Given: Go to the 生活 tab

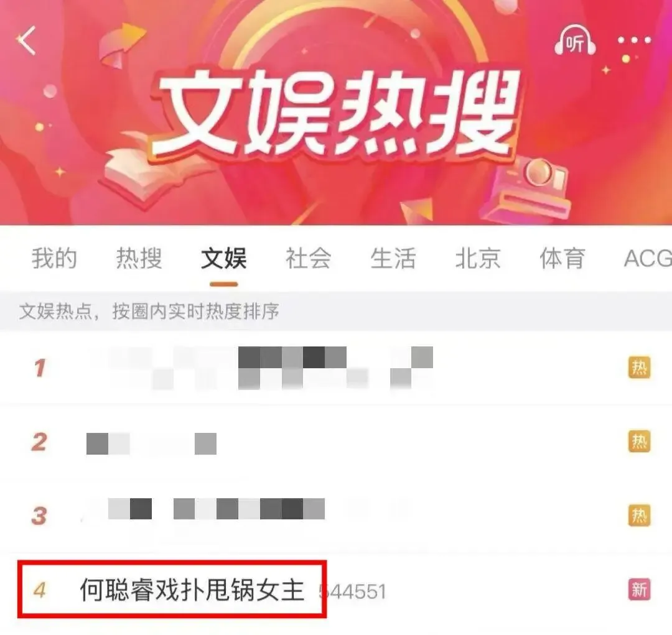Looking at the screenshot, I should pyautogui.click(x=393, y=258).
